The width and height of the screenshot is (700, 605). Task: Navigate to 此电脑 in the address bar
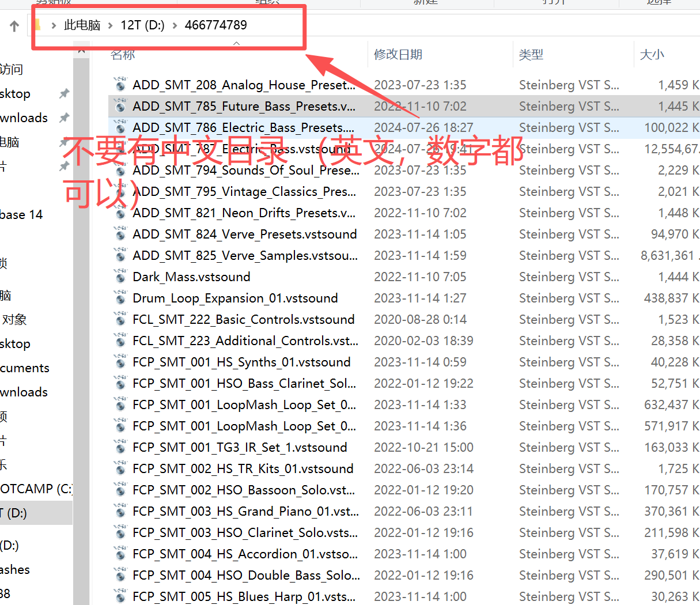tap(82, 25)
